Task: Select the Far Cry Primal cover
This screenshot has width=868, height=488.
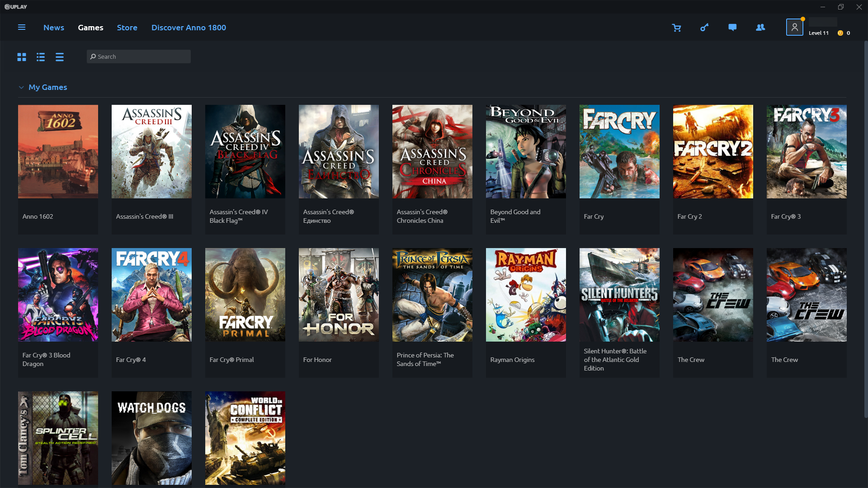Action: click(245, 295)
